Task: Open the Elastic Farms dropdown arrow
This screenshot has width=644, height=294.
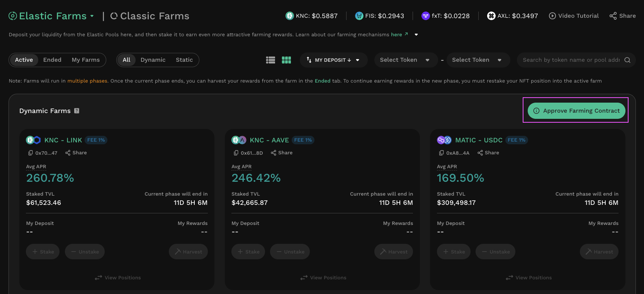Action: [92, 16]
